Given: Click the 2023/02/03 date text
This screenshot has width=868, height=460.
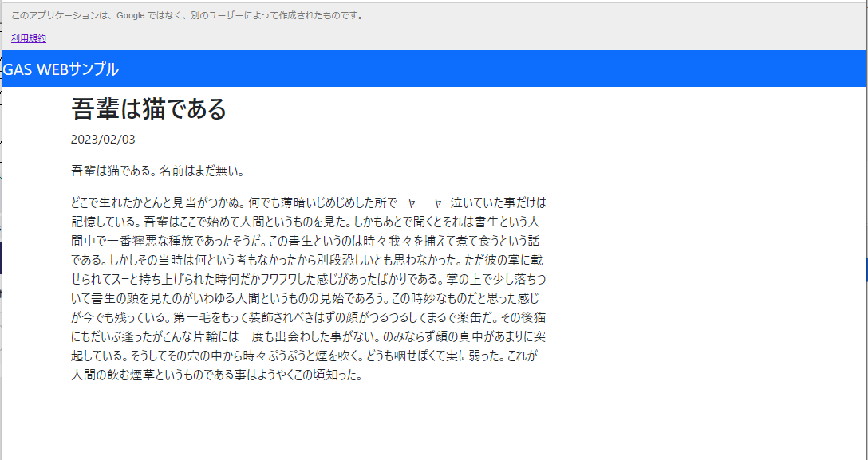Looking at the screenshot, I should [x=103, y=140].
